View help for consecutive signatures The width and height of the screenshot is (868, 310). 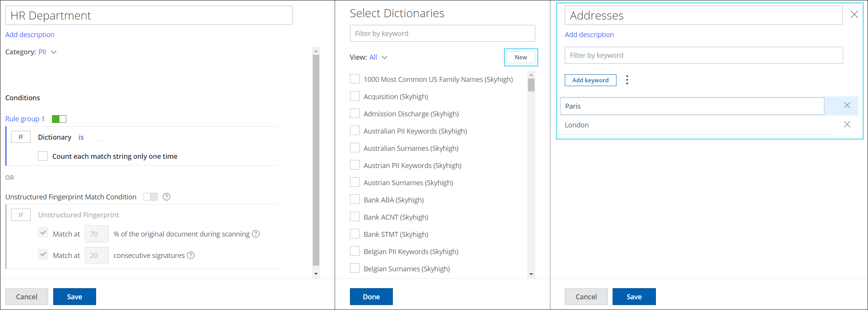pyautogui.click(x=191, y=255)
